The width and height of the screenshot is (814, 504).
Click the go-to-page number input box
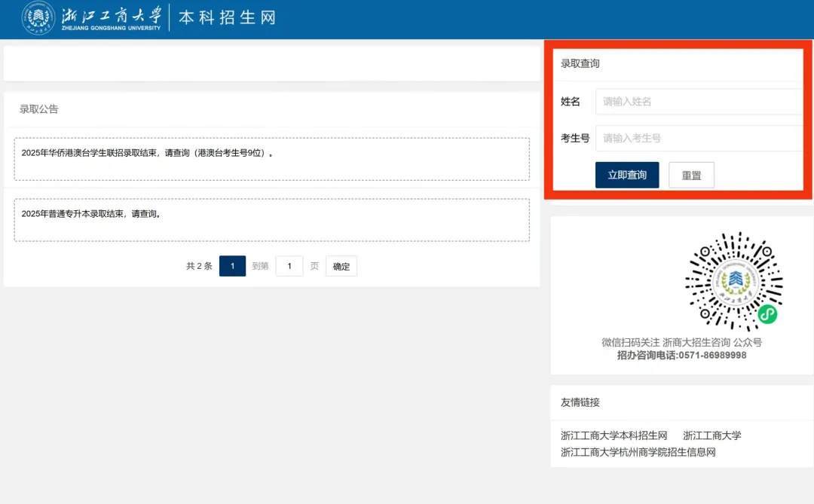pyautogui.click(x=289, y=266)
